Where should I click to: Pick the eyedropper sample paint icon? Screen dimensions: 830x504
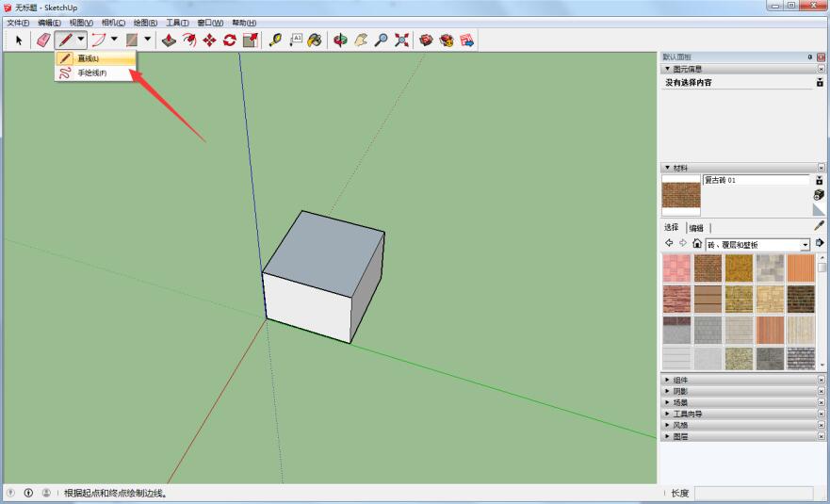point(819,226)
